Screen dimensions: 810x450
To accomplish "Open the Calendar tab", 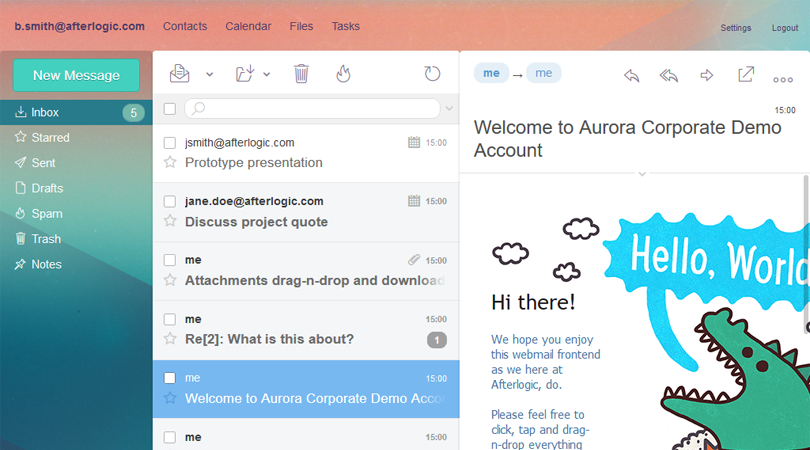I will [248, 26].
